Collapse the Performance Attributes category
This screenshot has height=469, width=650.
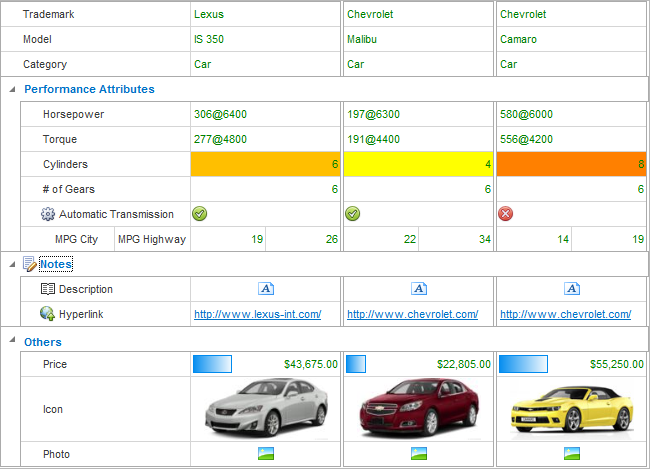(12, 89)
